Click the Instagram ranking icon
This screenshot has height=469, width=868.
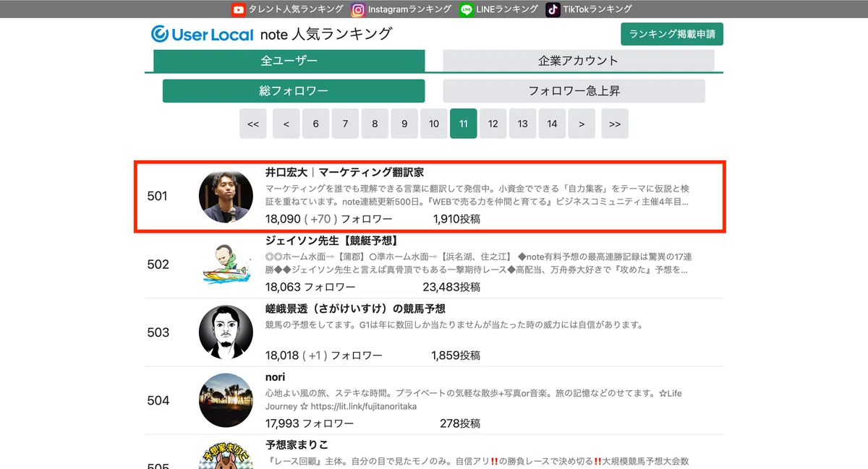[x=357, y=9]
